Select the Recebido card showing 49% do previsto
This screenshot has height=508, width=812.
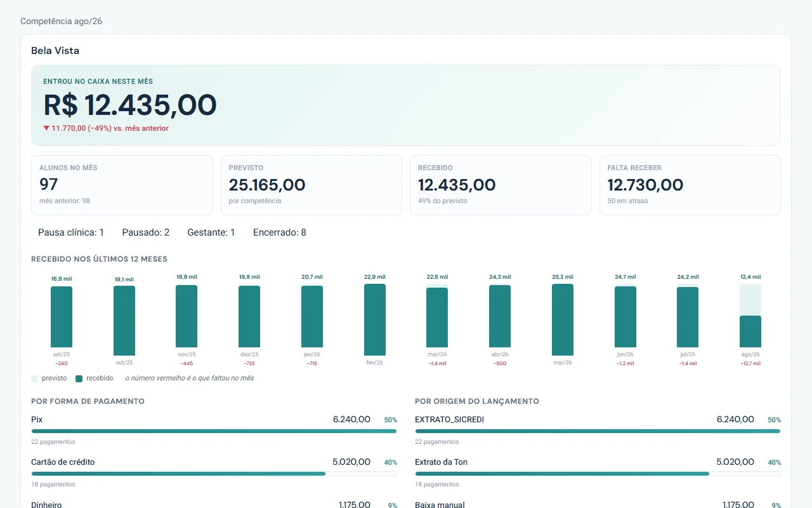[501, 185]
